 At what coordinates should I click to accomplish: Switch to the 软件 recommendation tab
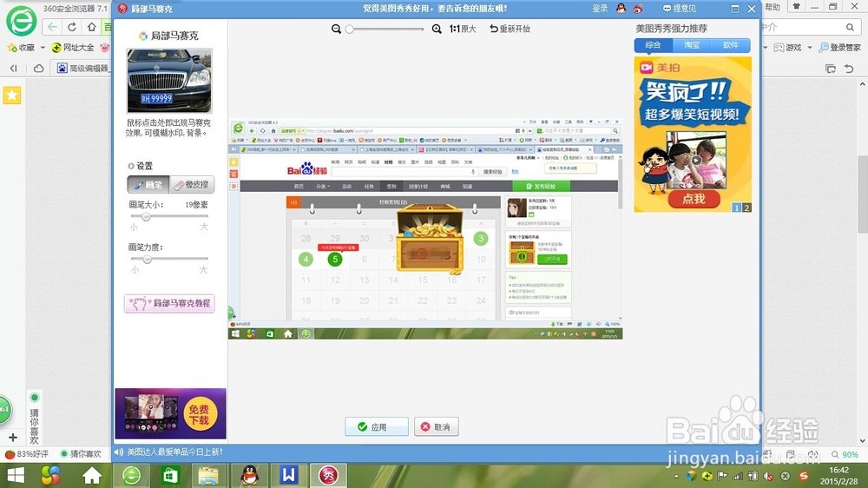point(731,45)
